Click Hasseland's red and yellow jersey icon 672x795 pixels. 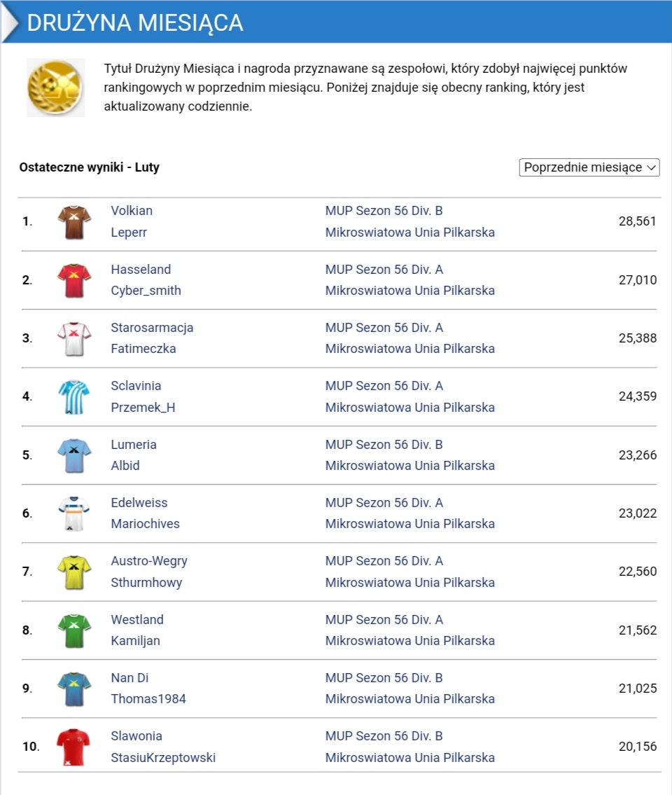(74, 280)
